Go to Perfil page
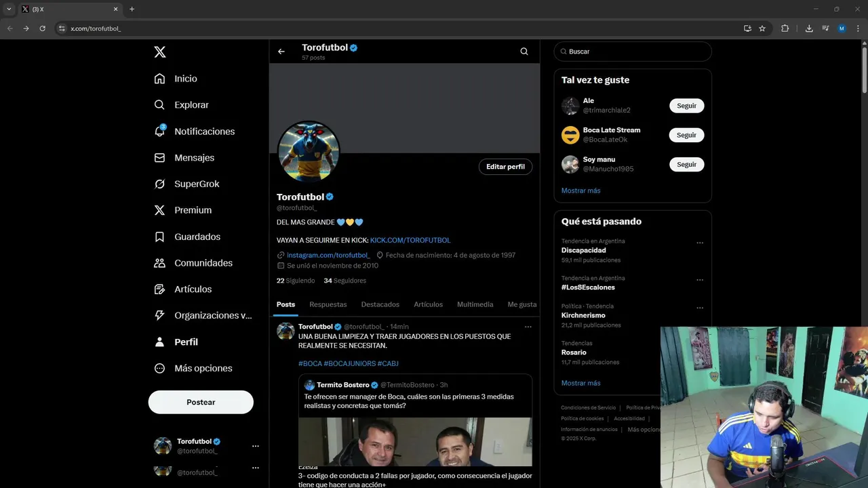Screen dimensions: 868x488 point(176,342)
